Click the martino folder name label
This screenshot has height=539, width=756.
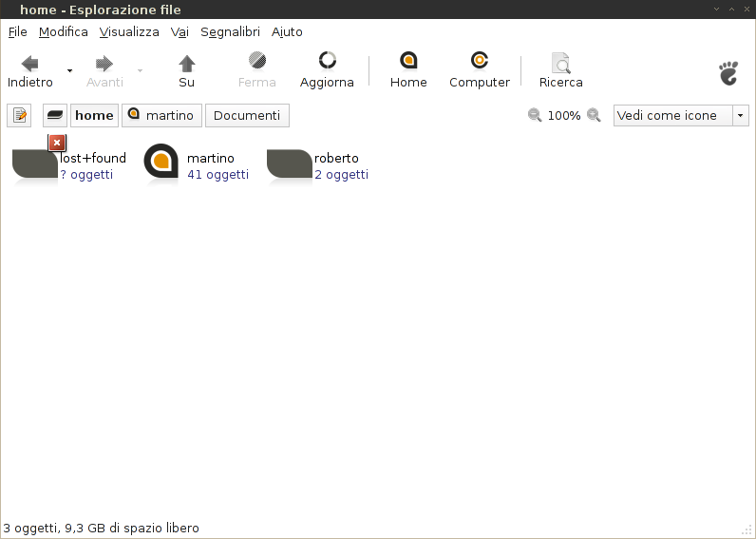tap(211, 158)
